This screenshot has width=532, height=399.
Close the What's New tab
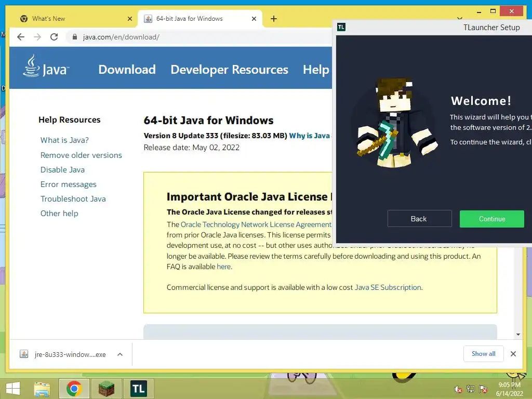click(x=129, y=19)
